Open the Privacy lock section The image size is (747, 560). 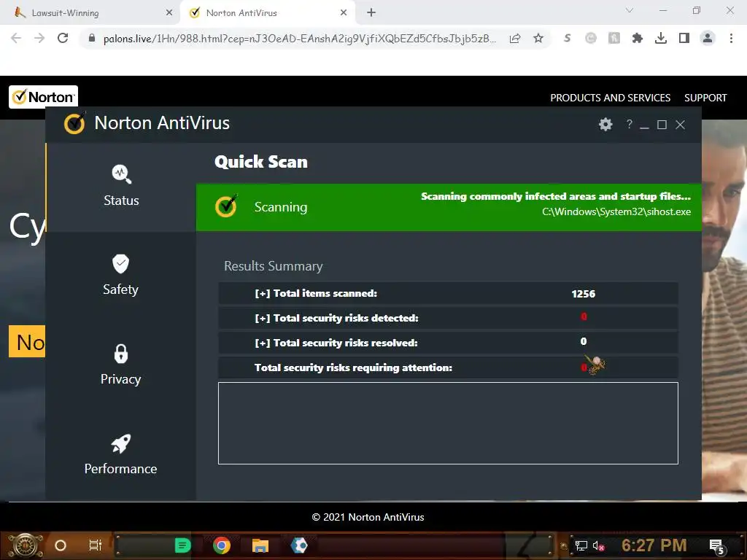120,365
